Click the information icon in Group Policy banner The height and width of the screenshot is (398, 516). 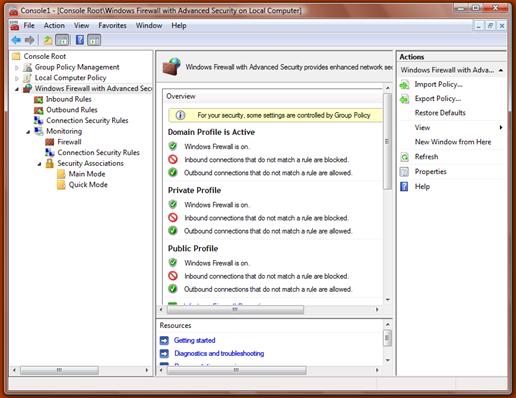pyautogui.click(x=180, y=115)
